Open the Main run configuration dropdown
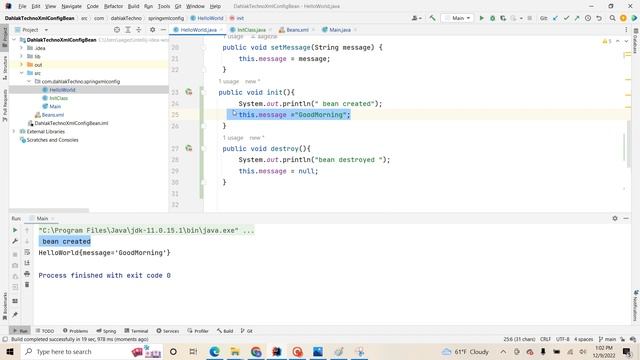The width and height of the screenshot is (640, 360). (458, 18)
